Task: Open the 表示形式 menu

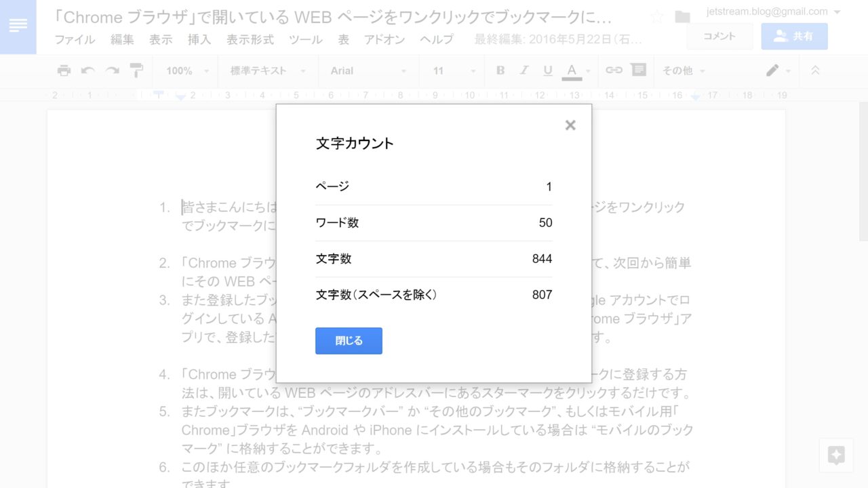Action: pos(250,39)
